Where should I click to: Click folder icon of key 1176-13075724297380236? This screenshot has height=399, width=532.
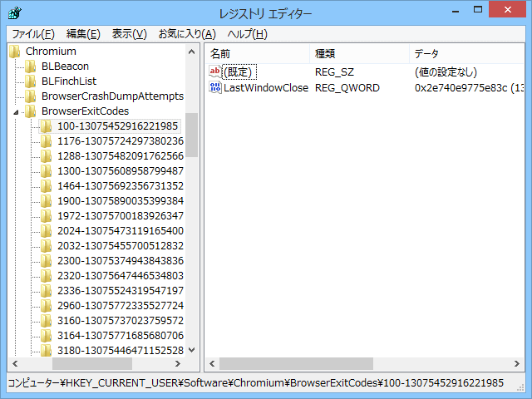[47, 141]
